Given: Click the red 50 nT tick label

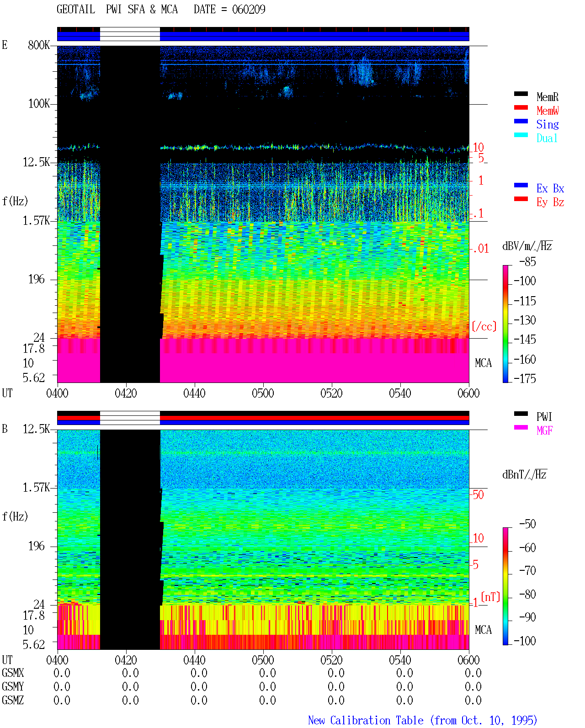Looking at the screenshot, I should (x=478, y=494).
